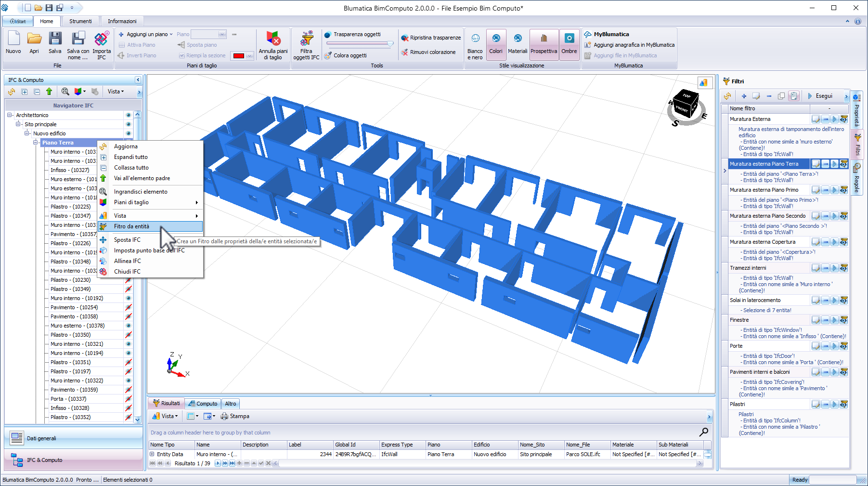This screenshot has width=868, height=486.
Task: Open Aggiungi un piano dropdown
Action: click(146, 34)
